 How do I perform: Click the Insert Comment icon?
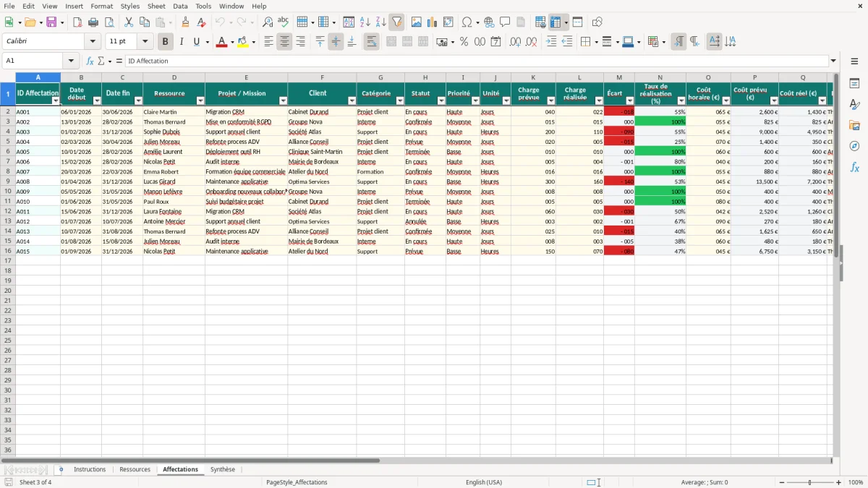pyautogui.click(x=505, y=22)
